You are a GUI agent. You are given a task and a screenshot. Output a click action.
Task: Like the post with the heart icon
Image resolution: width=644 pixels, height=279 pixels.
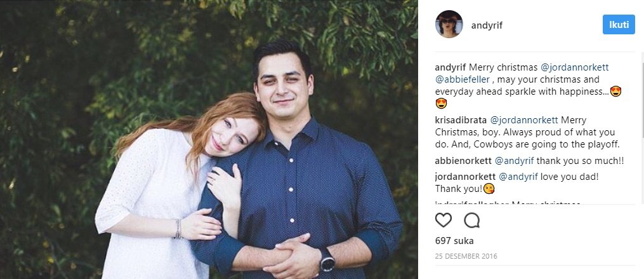[443, 220]
